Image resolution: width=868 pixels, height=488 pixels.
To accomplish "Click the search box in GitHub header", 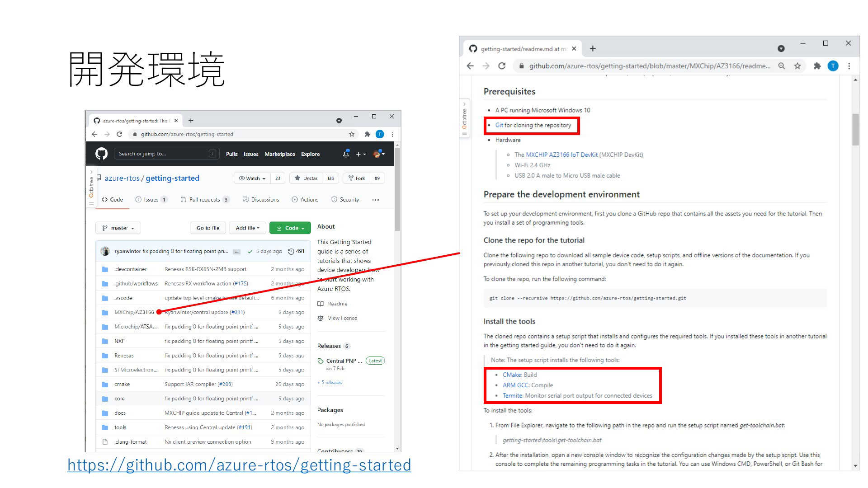I will click(x=166, y=154).
